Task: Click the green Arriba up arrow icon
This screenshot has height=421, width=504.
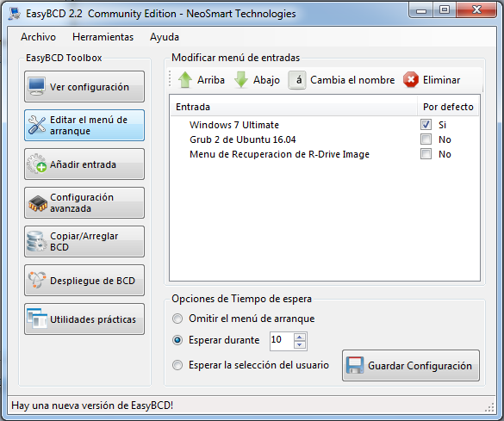Action: point(185,80)
